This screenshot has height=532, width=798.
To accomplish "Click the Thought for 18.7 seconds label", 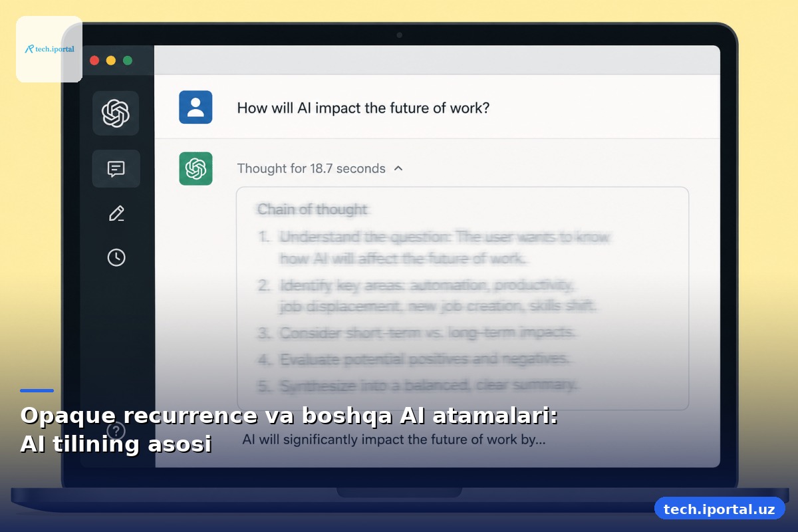I will coord(311,168).
